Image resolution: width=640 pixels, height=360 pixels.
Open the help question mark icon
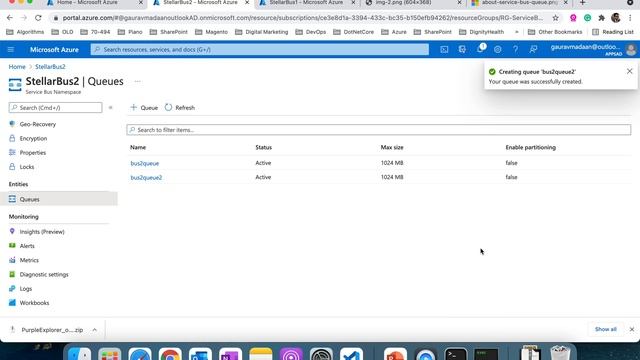click(516, 49)
